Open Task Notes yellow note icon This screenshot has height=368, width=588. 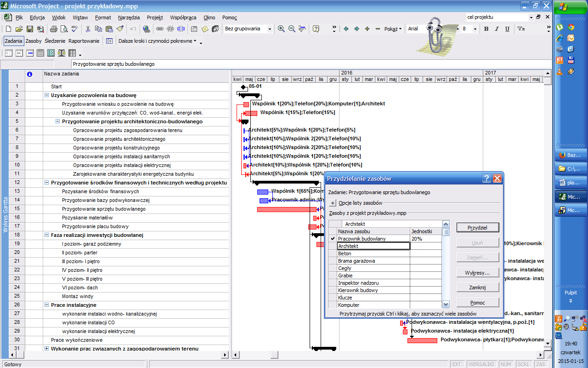205,29
